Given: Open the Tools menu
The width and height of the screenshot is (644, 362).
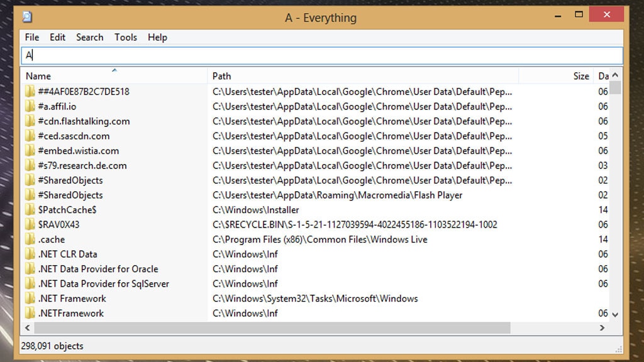Looking at the screenshot, I should (x=125, y=37).
